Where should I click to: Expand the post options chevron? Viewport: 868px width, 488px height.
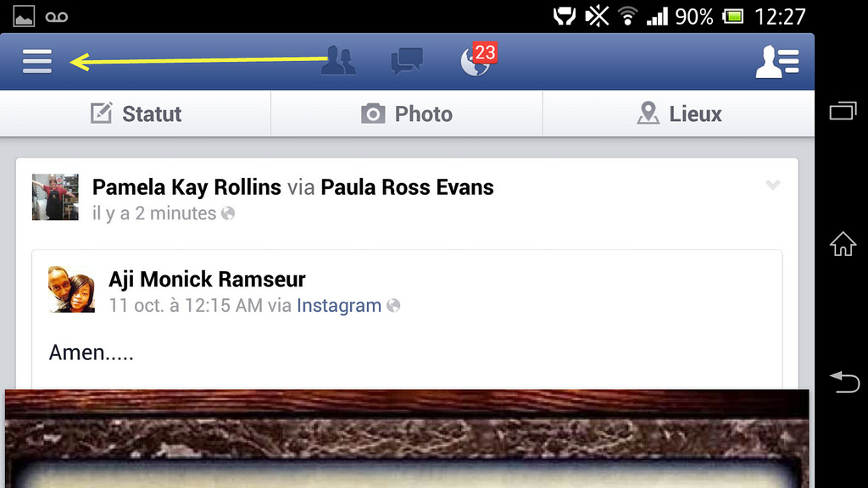click(773, 184)
